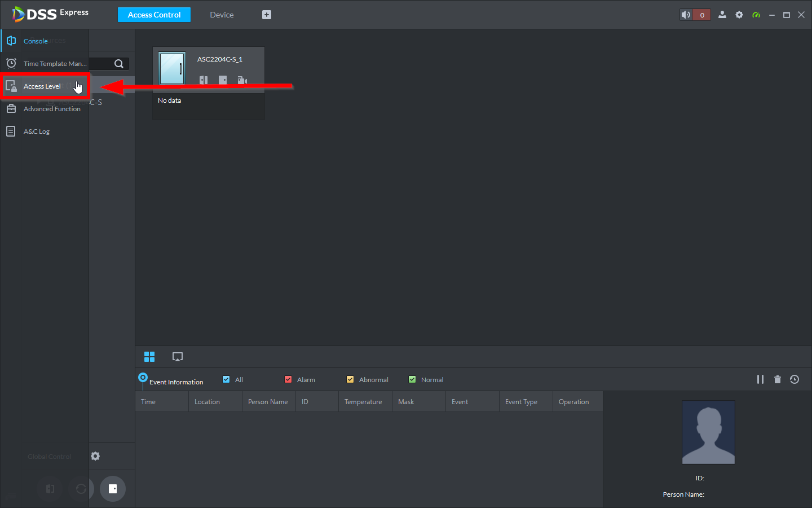
Task: Open Advanced Function from the menu
Action: tap(45, 109)
